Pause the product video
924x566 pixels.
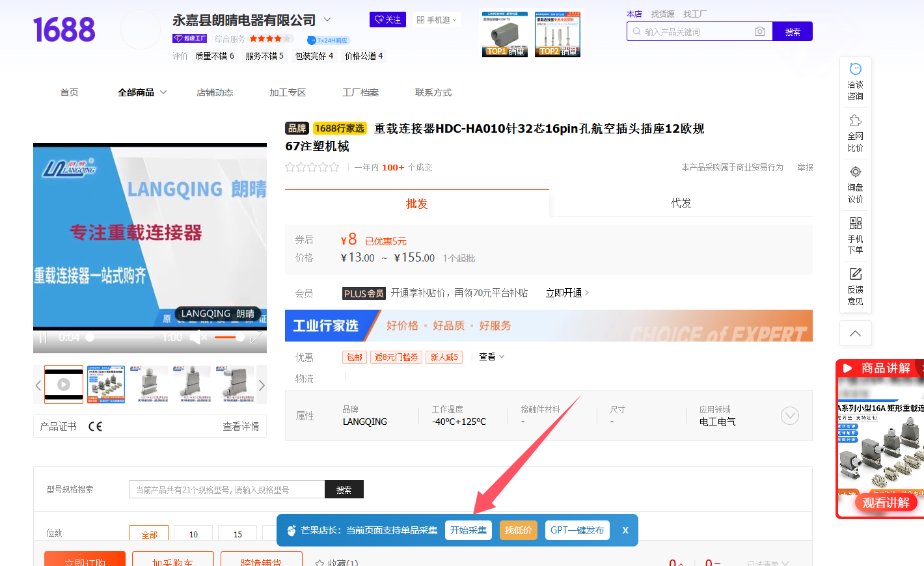click(43, 338)
